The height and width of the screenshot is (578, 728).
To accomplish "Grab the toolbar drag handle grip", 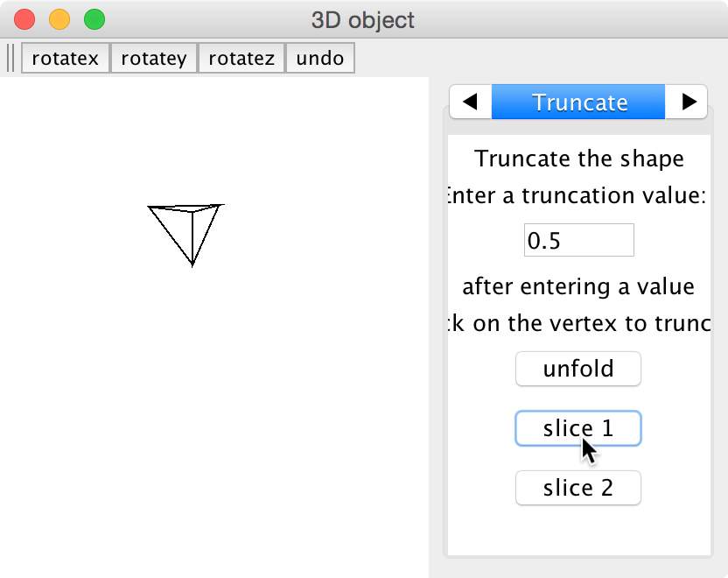I will 10,59.
